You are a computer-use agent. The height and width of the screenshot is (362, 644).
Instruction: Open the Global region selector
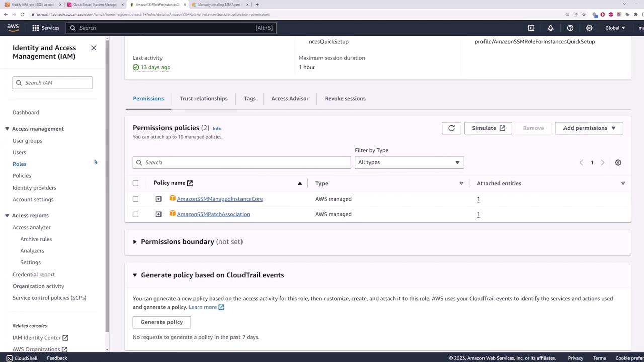[x=615, y=28]
